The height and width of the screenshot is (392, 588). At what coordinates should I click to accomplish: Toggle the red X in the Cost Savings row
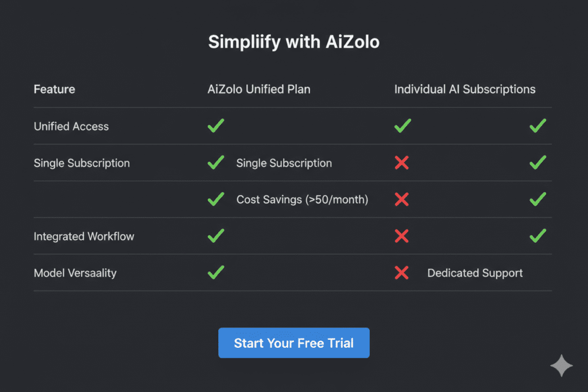402,199
